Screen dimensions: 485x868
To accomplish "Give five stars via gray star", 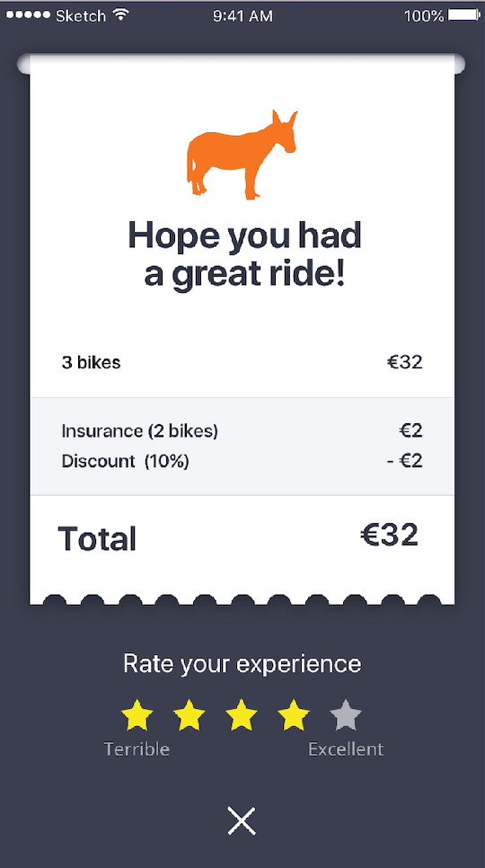I will tap(346, 714).
